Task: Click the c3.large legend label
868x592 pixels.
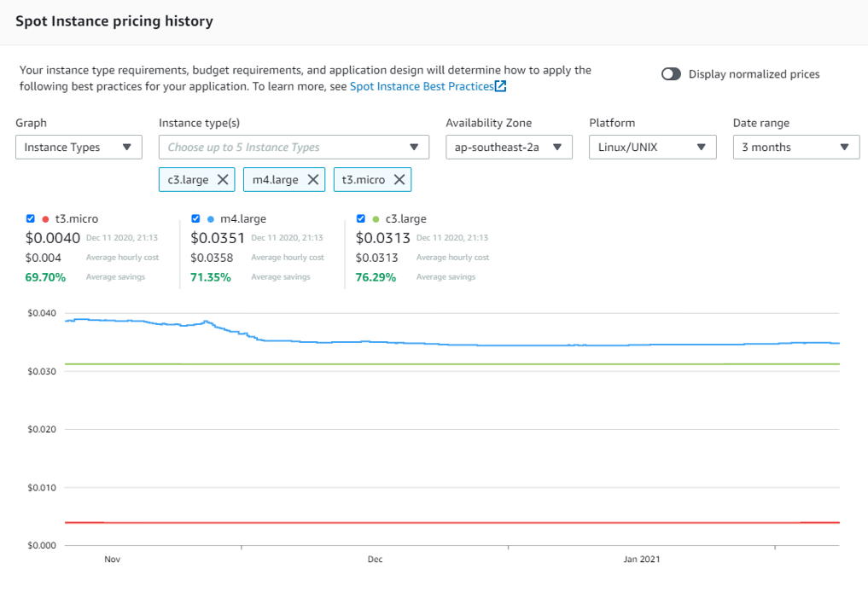Action: tap(405, 219)
